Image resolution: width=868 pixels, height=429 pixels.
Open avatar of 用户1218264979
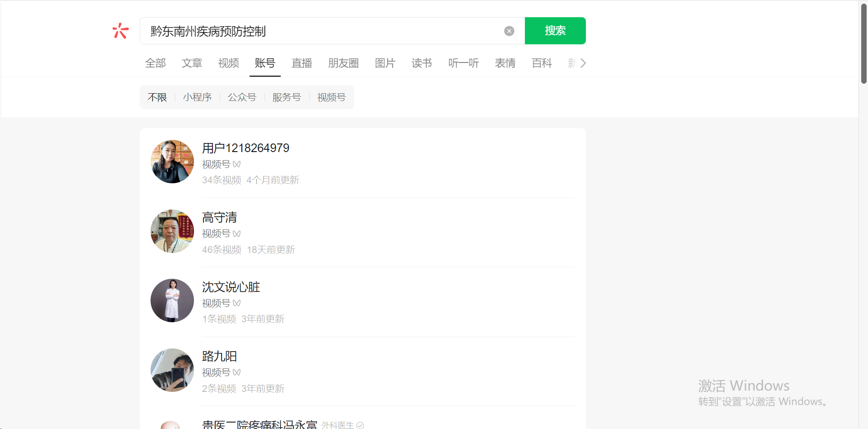172,162
